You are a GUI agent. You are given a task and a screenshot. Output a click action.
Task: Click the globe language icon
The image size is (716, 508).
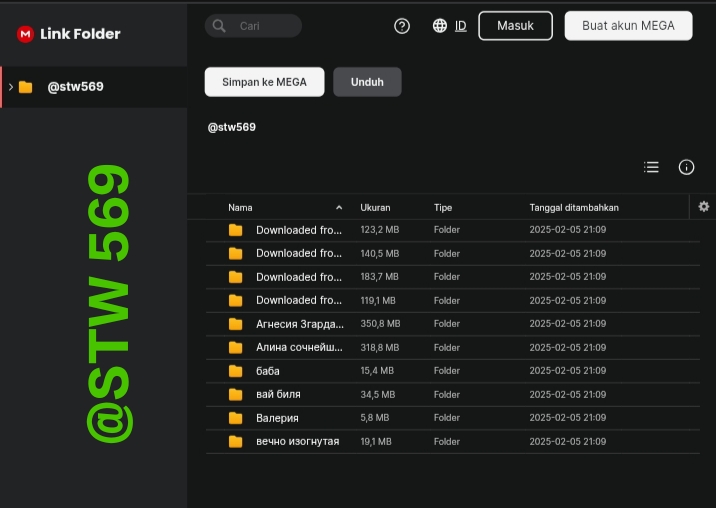(x=440, y=26)
